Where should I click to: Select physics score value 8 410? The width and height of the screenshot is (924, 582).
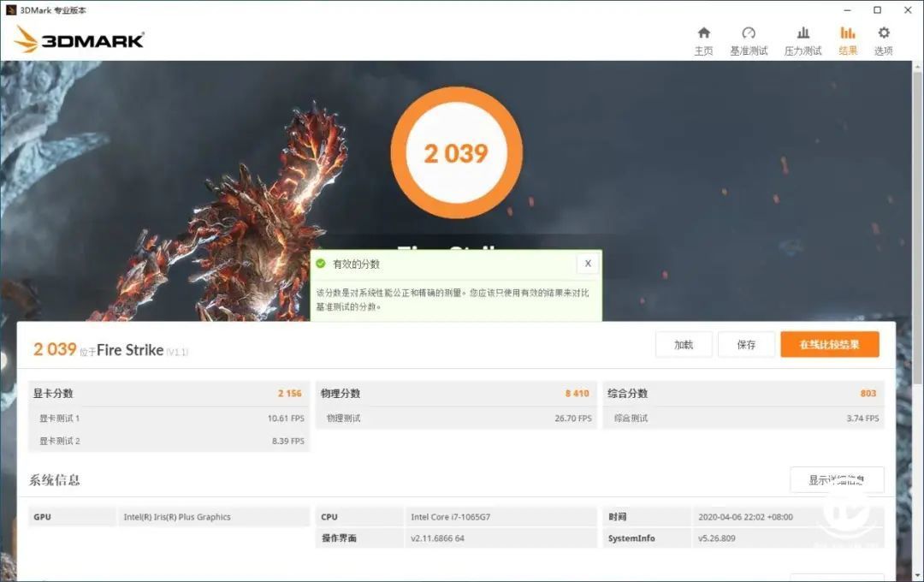(577, 394)
